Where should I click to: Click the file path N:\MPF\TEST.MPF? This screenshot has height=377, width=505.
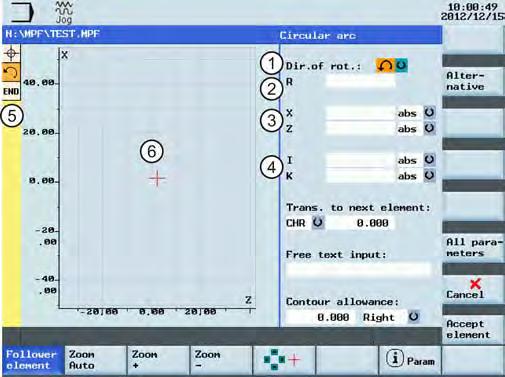[53, 34]
